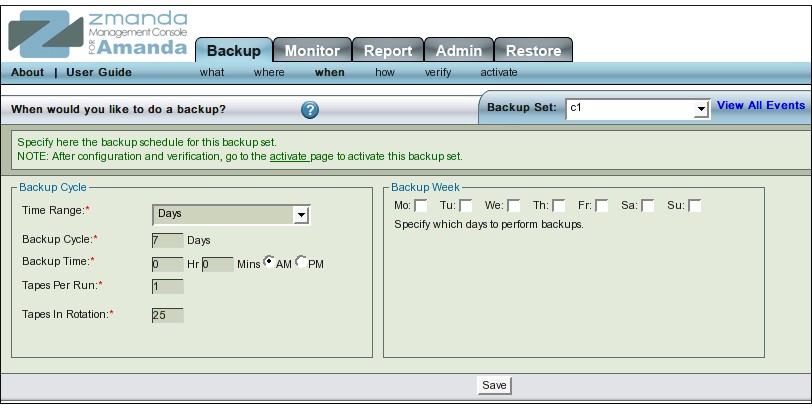Click the Tapes Per Run field
This screenshot has height=409, width=812.
(167, 286)
